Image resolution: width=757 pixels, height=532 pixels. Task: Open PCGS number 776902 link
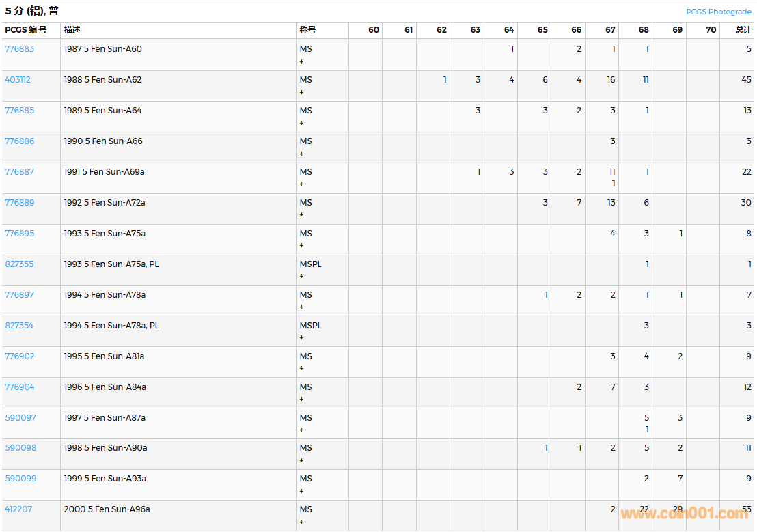[x=19, y=356]
